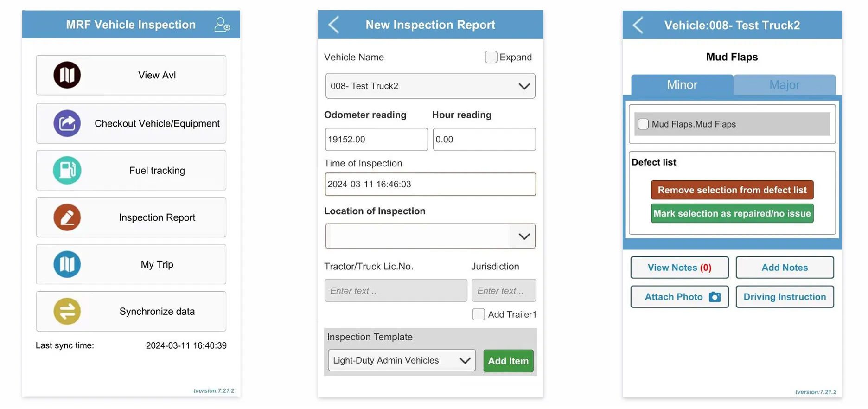868x409 pixels.
Task: Click the View Avl map icon
Action: [67, 75]
